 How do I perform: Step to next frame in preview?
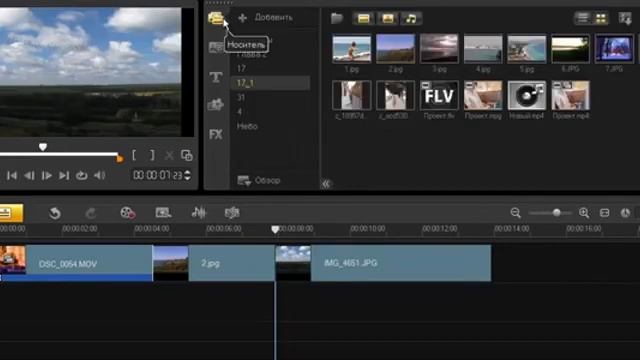point(47,176)
